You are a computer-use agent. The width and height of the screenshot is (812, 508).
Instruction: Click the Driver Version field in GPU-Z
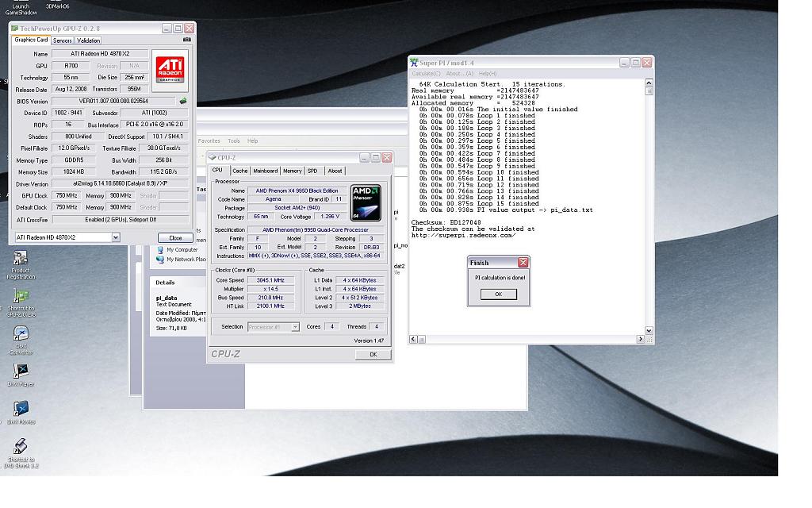(121, 183)
